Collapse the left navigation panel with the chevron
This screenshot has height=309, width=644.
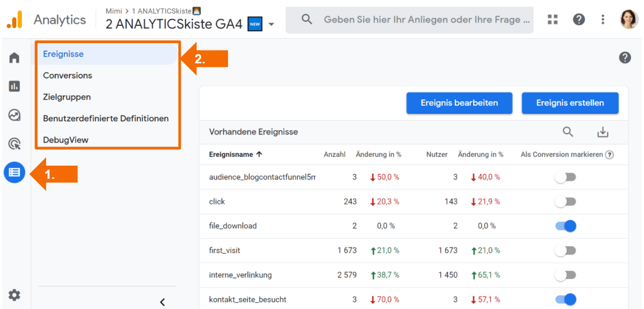[x=162, y=301]
